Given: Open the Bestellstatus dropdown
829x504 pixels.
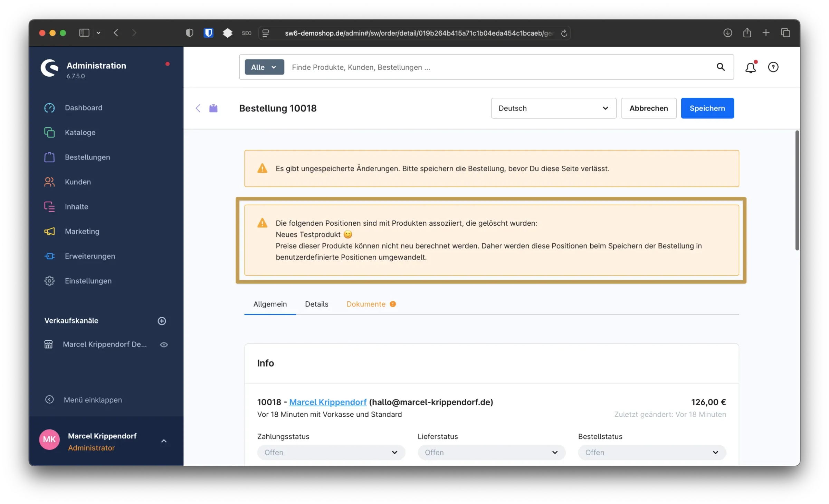Looking at the screenshot, I should coord(651,452).
